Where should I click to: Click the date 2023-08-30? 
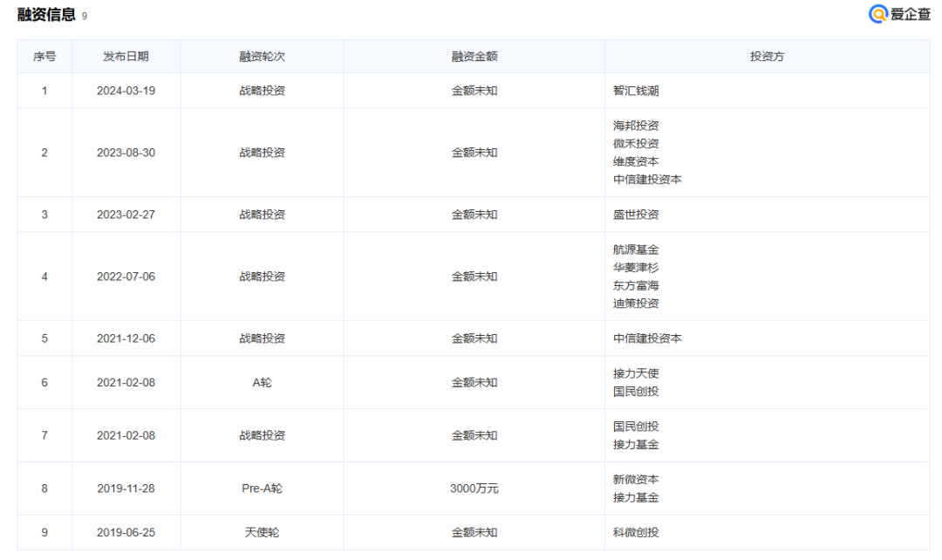point(126,153)
